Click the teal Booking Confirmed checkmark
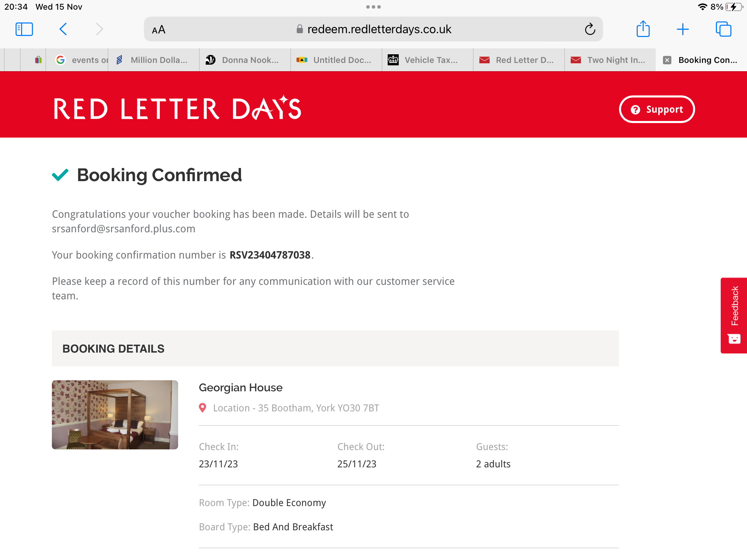This screenshot has height=560, width=747. pos(60,175)
